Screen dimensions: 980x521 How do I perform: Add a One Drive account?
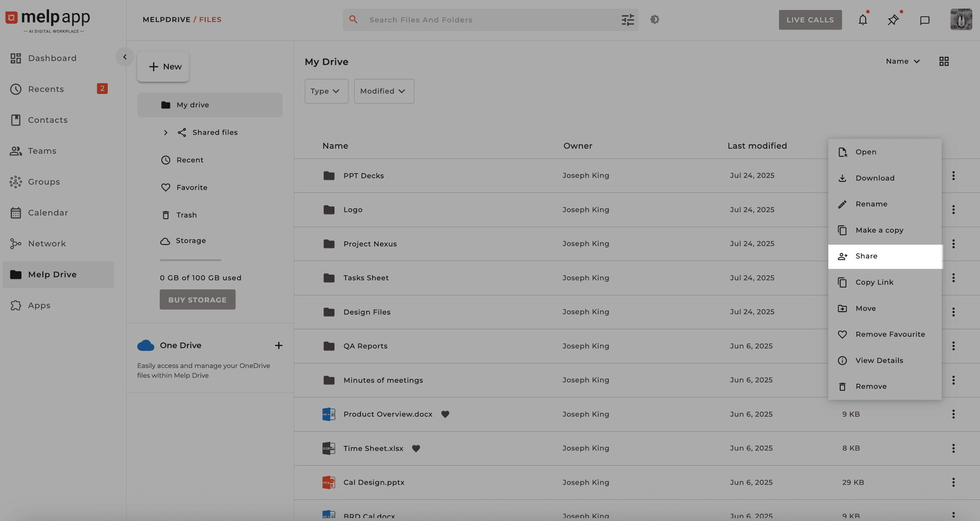[279, 346]
